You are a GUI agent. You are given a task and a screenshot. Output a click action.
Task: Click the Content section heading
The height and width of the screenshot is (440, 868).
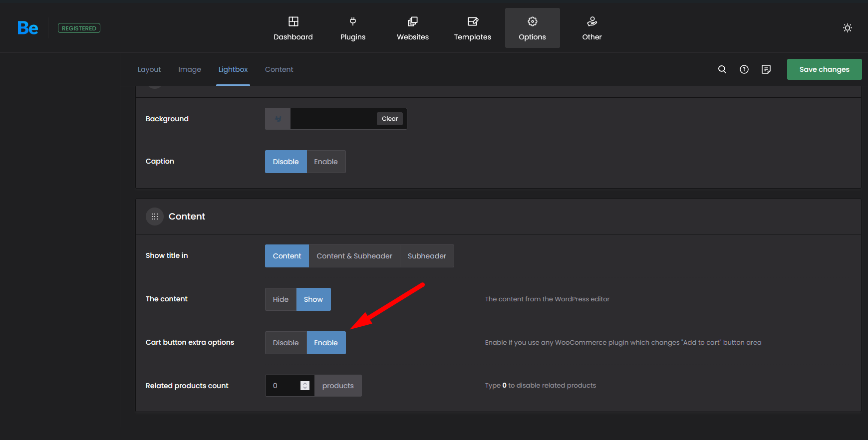pyautogui.click(x=187, y=217)
